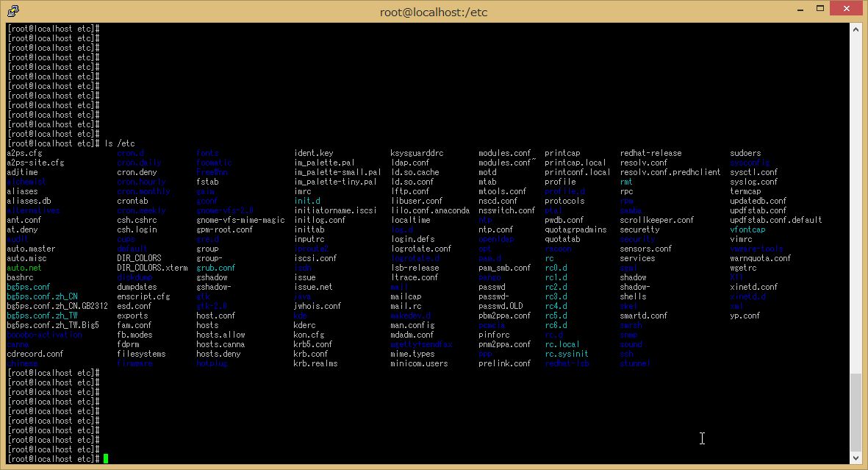
Task: Select the protocols filename
Action: point(564,201)
